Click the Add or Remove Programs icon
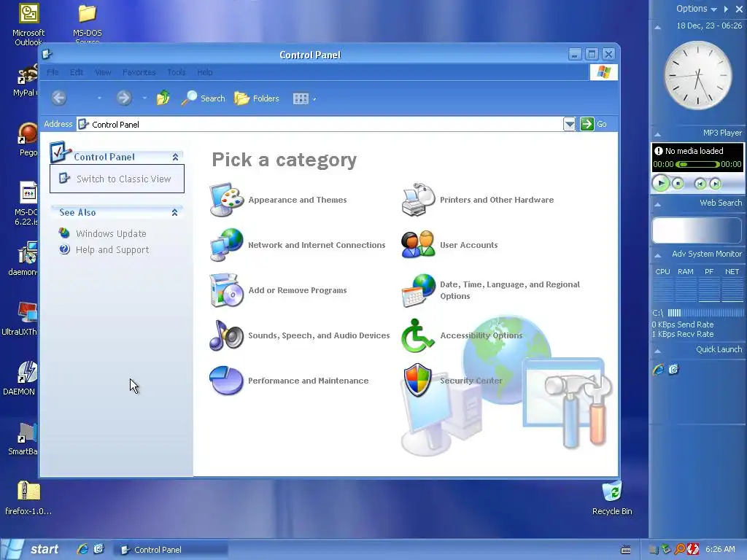The width and height of the screenshot is (747, 560). click(x=226, y=290)
